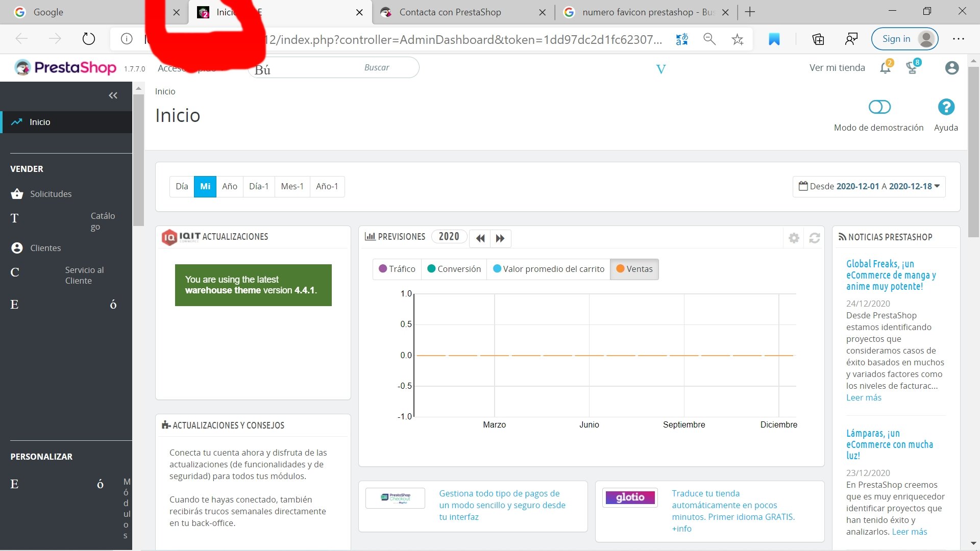
Task: Open Global Freaks news article link
Action: pos(891,275)
